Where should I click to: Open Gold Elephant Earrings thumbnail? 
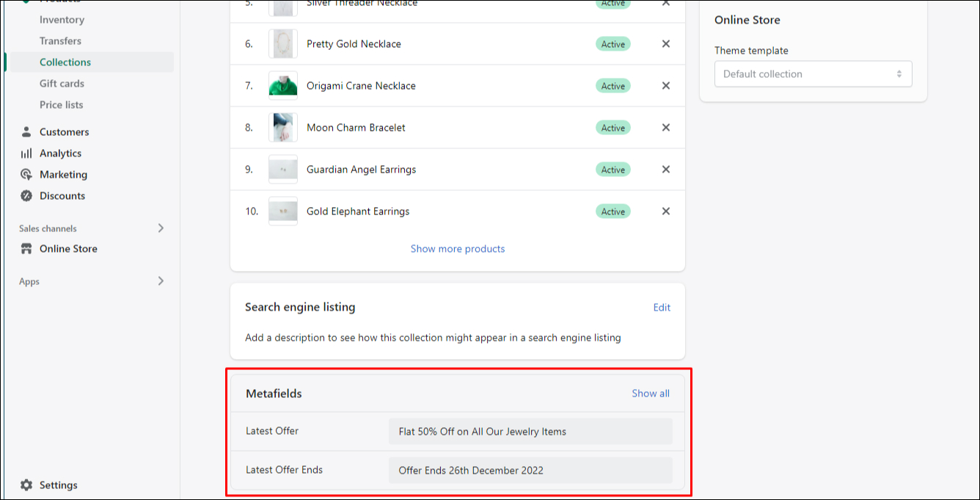coord(283,211)
